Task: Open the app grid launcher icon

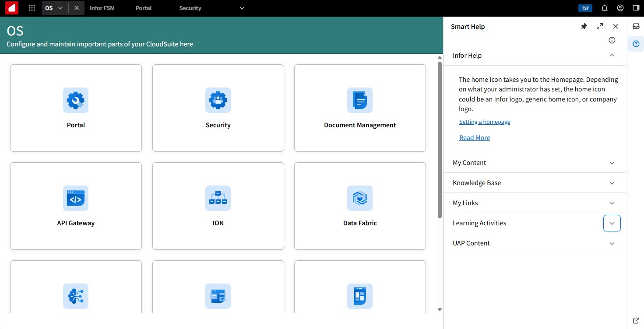Action: coord(32,8)
